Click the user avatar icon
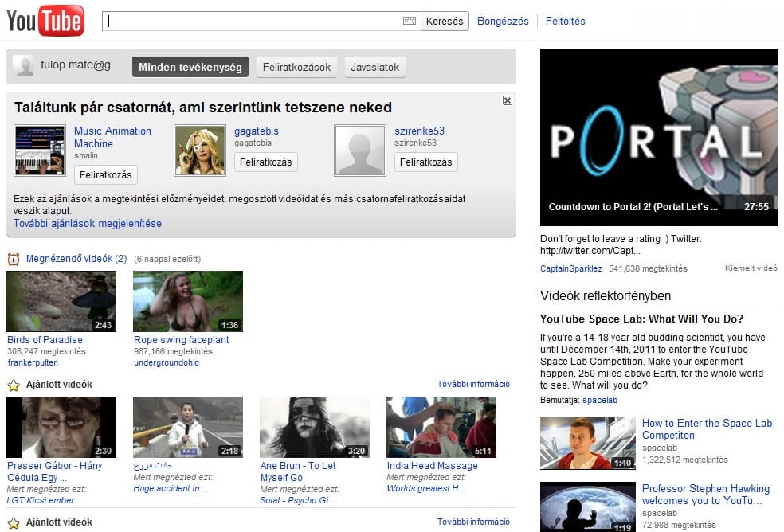This screenshot has height=532, width=784. 23,65
